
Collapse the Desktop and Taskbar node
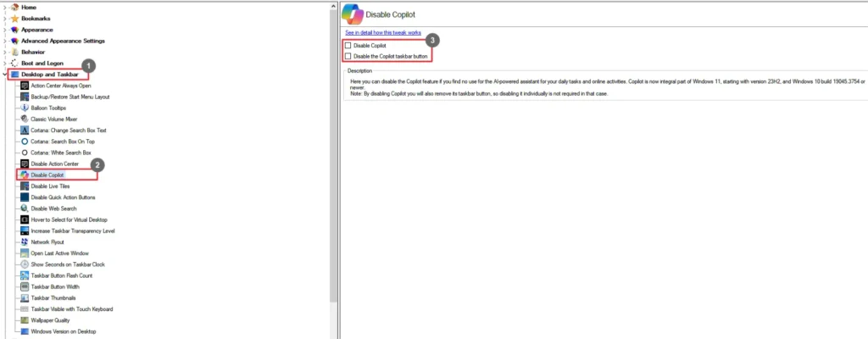click(4, 75)
